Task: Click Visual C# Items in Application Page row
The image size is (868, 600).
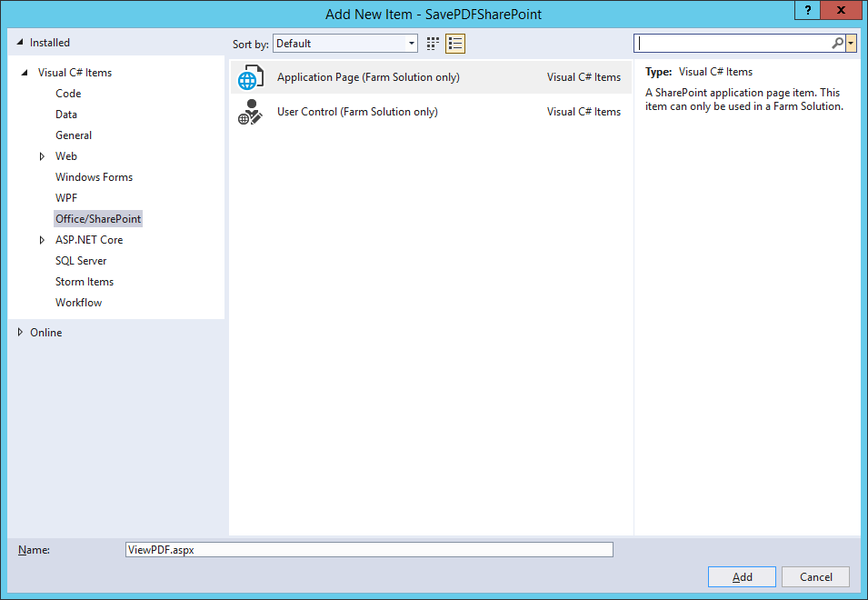Action: (x=584, y=77)
